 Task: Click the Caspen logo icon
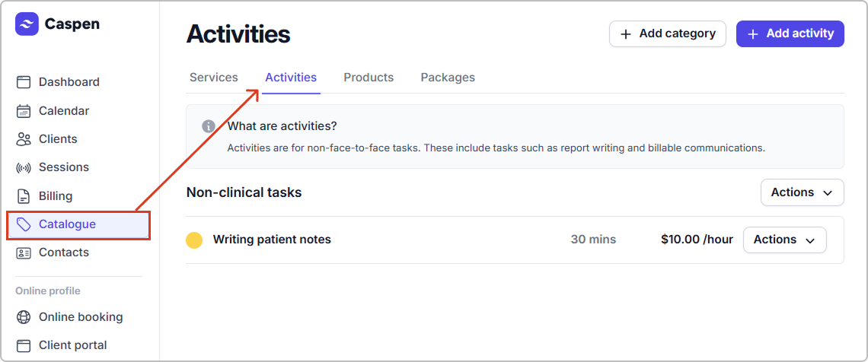point(27,24)
